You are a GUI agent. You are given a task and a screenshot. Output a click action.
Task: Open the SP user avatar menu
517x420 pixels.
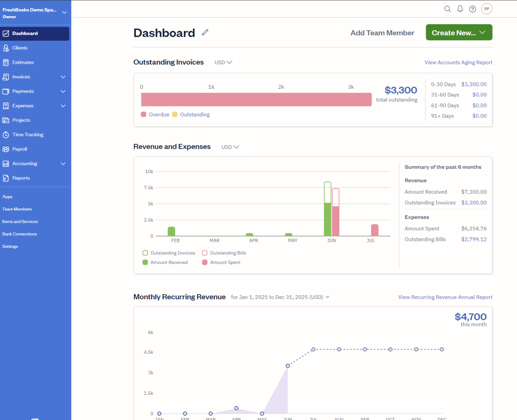[x=487, y=9]
